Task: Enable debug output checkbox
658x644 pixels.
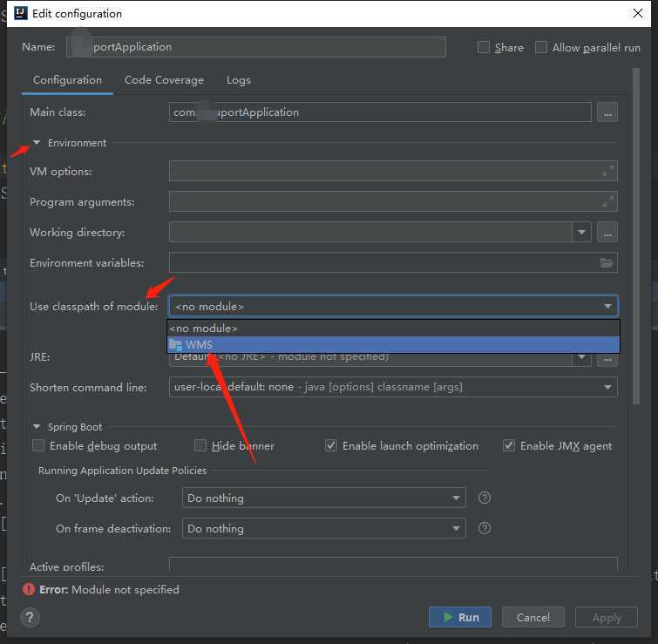Action: click(38, 445)
